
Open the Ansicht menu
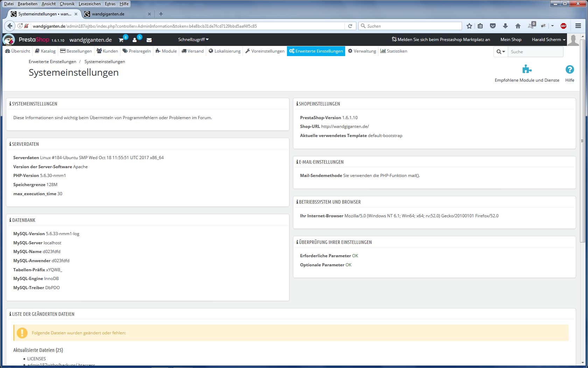point(48,4)
